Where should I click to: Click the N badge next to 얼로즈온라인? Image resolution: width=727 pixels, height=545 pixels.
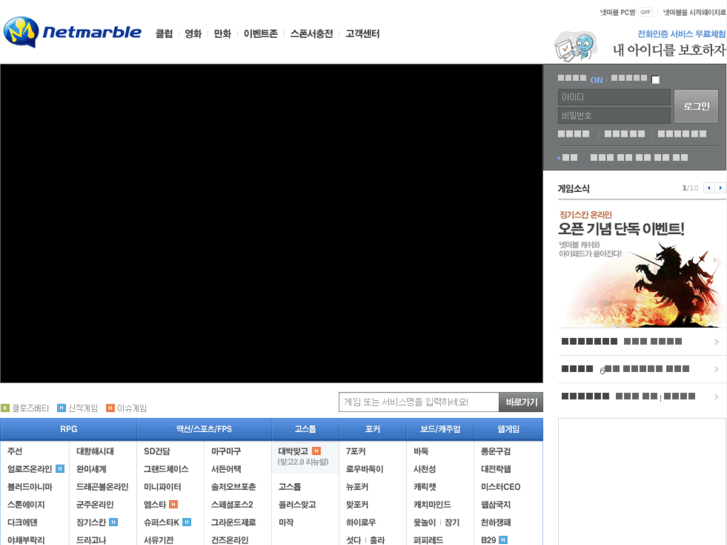(x=60, y=468)
